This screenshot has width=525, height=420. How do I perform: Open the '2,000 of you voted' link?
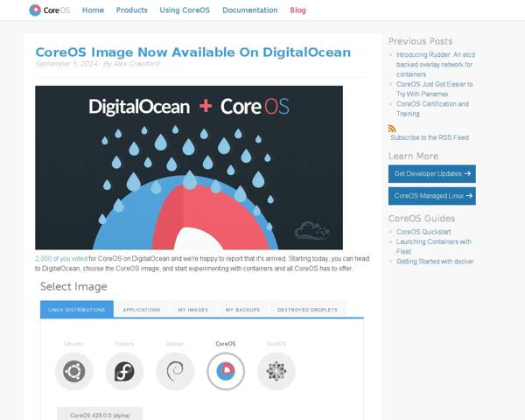click(61, 259)
